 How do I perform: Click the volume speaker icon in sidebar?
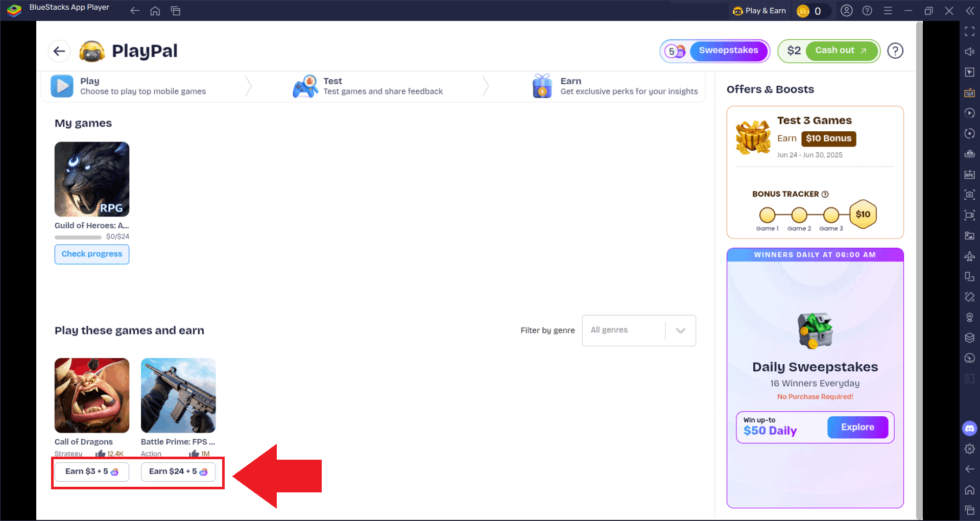tap(969, 52)
